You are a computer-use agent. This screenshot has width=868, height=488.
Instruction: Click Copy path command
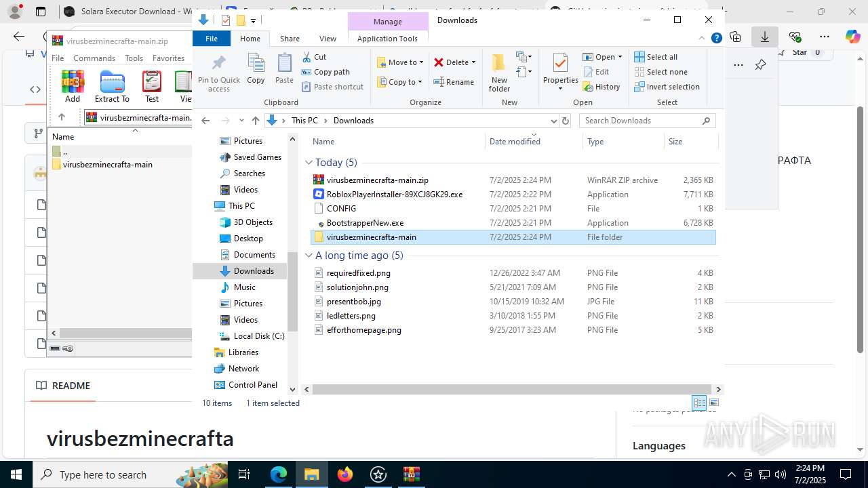325,72
